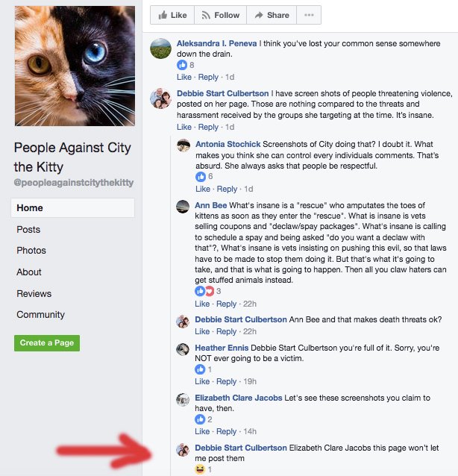Like the page using thumbs-up button
The image size is (458, 476).
[172, 15]
